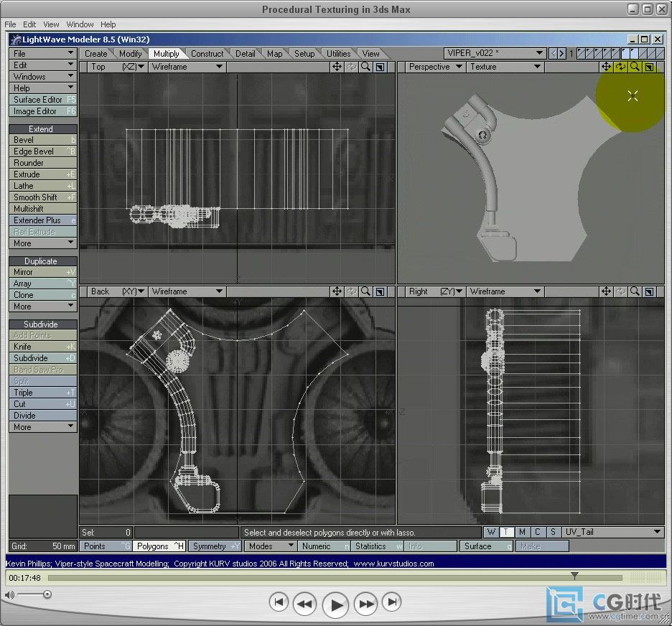Screen dimensions: 672x626
Task: Open the UV_Tail map dropdown
Action: pos(613,532)
